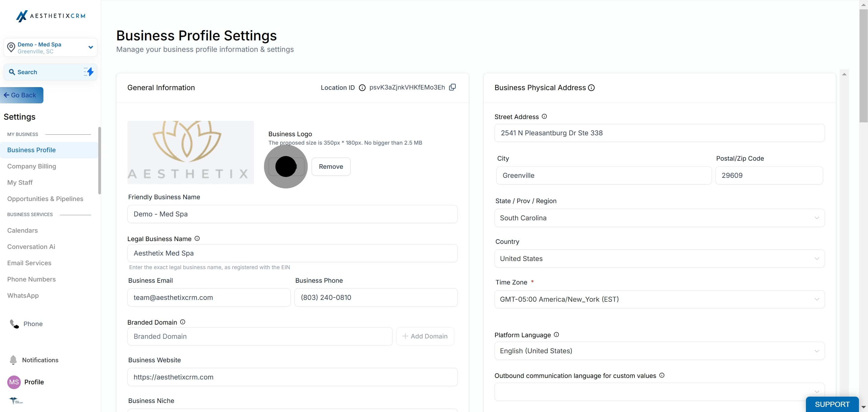Click the Location ID info icon
The image size is (868, 412).
click(x=362, y=88)
